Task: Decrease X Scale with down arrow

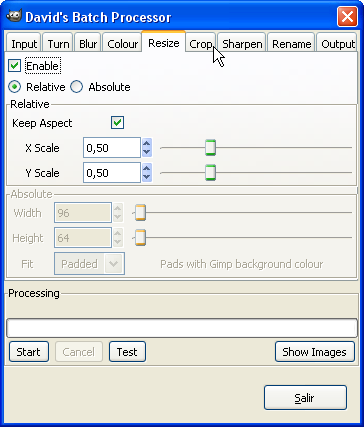Action: pyautogui.click(x=147, y=152)
